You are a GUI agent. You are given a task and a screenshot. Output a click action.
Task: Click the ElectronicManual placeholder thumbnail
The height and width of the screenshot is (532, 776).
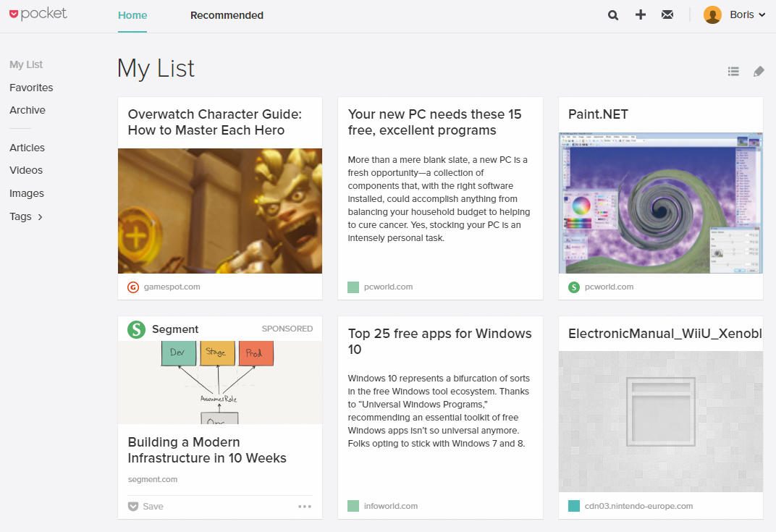point(661,422)
